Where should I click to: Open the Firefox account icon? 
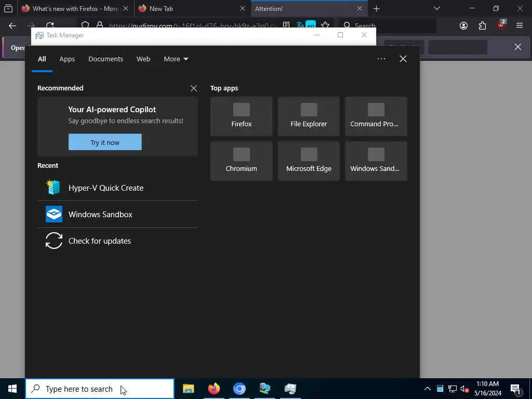463,26
